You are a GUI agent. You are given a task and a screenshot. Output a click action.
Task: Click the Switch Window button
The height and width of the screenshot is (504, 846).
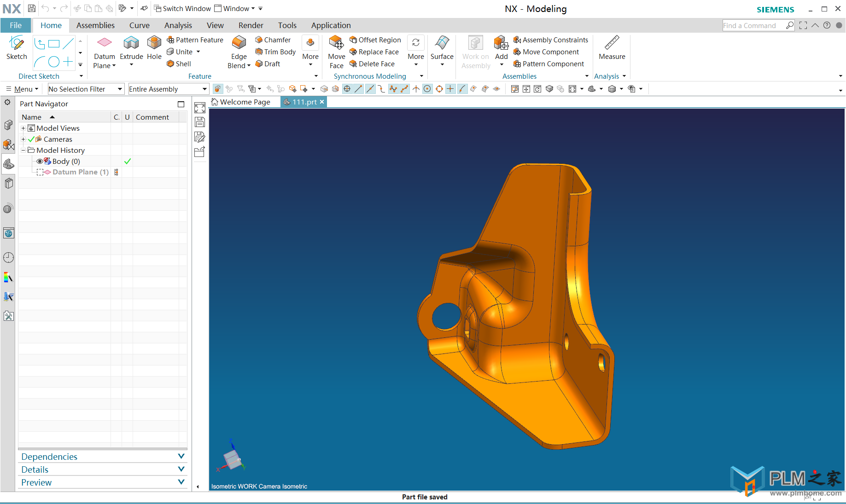182,8
